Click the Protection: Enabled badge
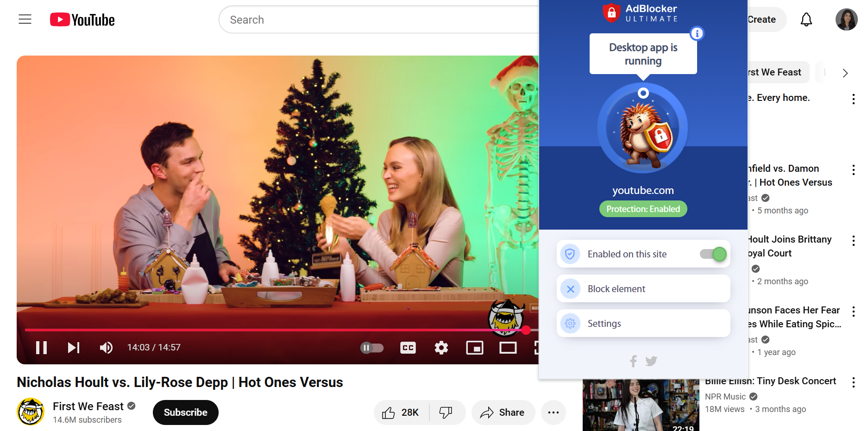 point(643,209)
